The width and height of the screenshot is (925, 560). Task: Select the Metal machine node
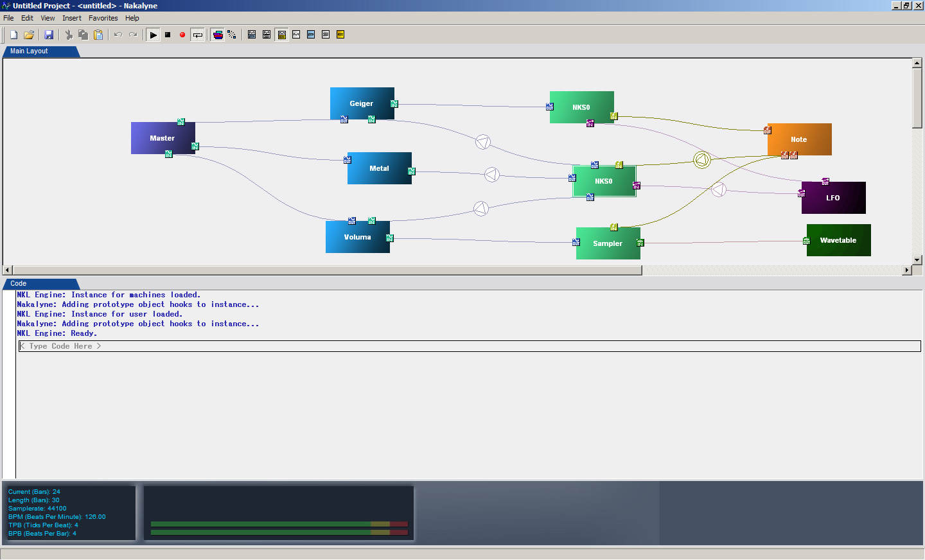point(379,168)
